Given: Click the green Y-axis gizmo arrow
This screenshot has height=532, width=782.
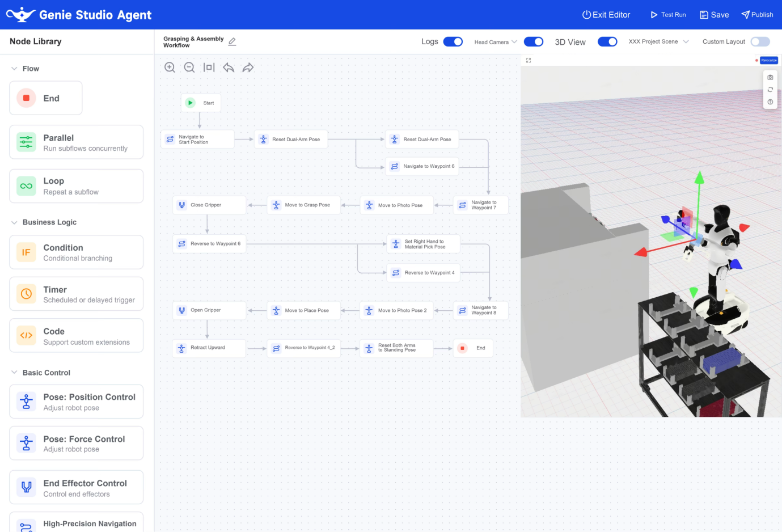Looking at the screenshot, I should click(699, 178).
